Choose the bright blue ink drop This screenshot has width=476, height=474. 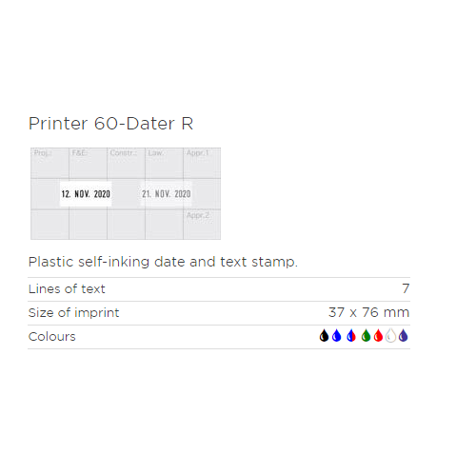pos(336,336)
